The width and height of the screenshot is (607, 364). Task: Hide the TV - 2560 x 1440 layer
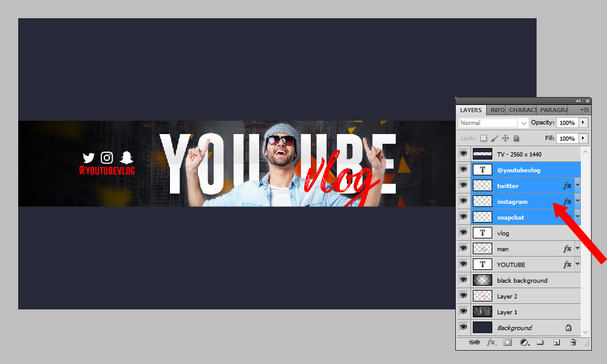point(463,153)
